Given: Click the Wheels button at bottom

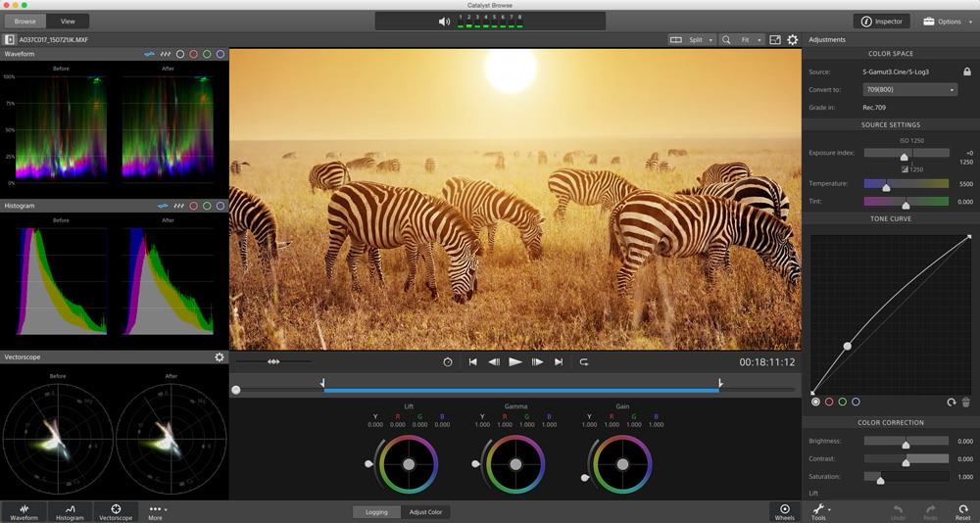Looking at the screenshot, I should click(x=784, y=510).
